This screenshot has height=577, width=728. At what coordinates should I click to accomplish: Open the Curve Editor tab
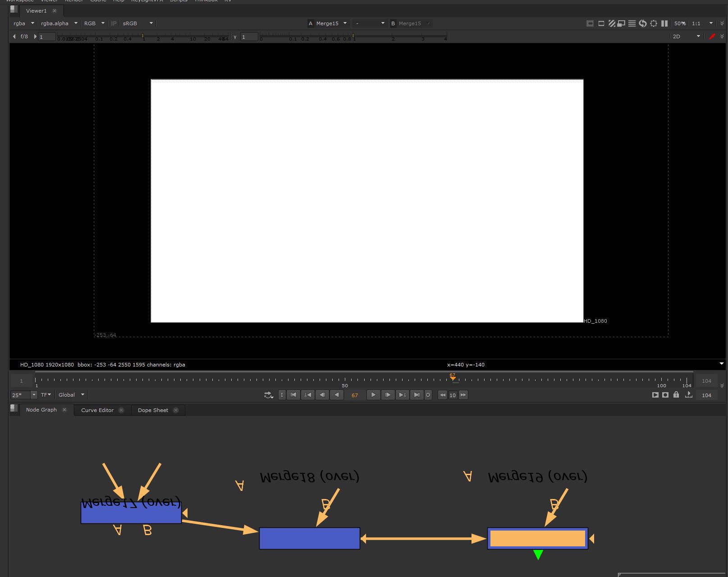97,410
